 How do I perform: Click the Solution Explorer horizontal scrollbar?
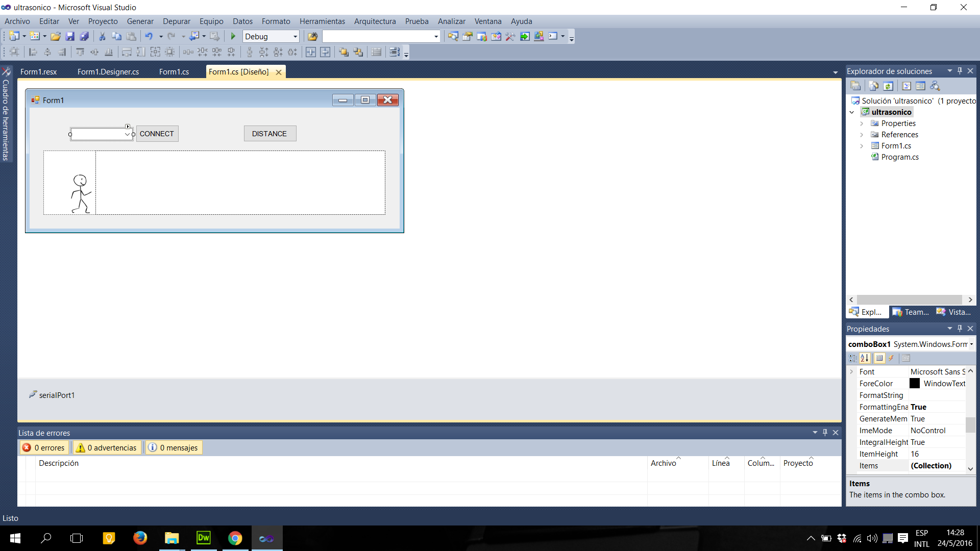point(910,300)
